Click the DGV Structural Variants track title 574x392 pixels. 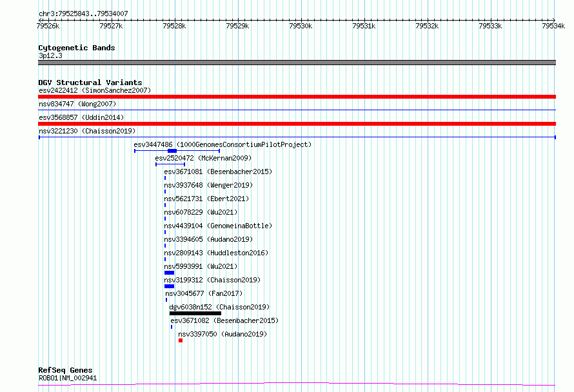tap(90, 83)
